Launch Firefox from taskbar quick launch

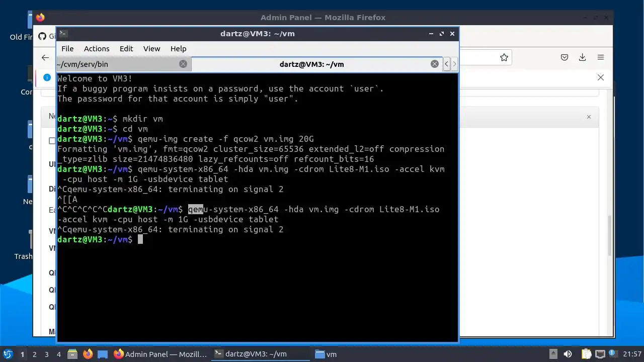click(x=88, y=354)
